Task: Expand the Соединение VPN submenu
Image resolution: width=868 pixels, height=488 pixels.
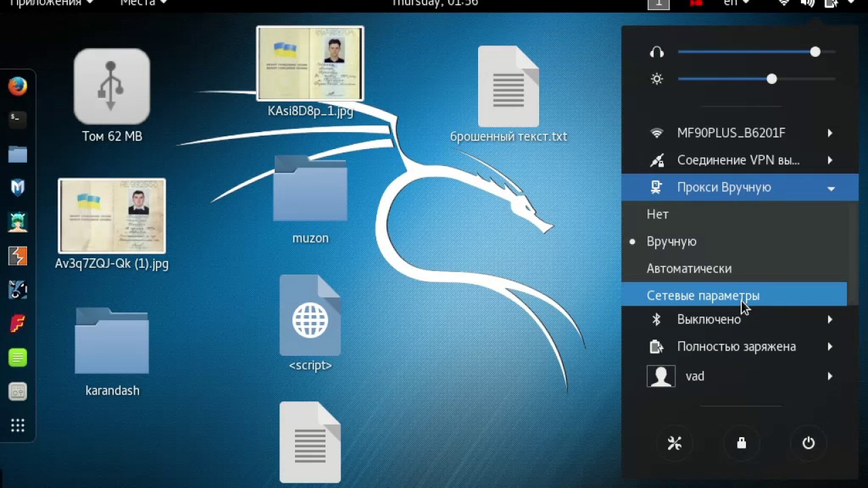Action: [x=740, y=160]
